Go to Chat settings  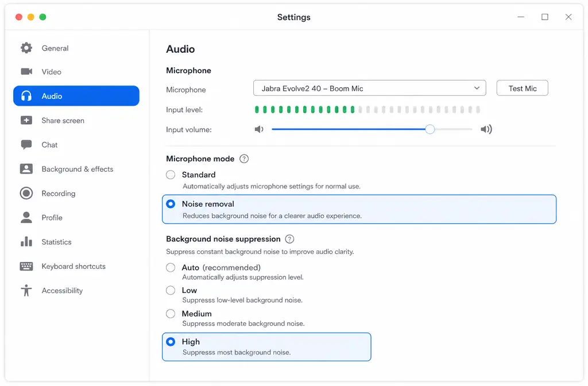coord(76,145)
